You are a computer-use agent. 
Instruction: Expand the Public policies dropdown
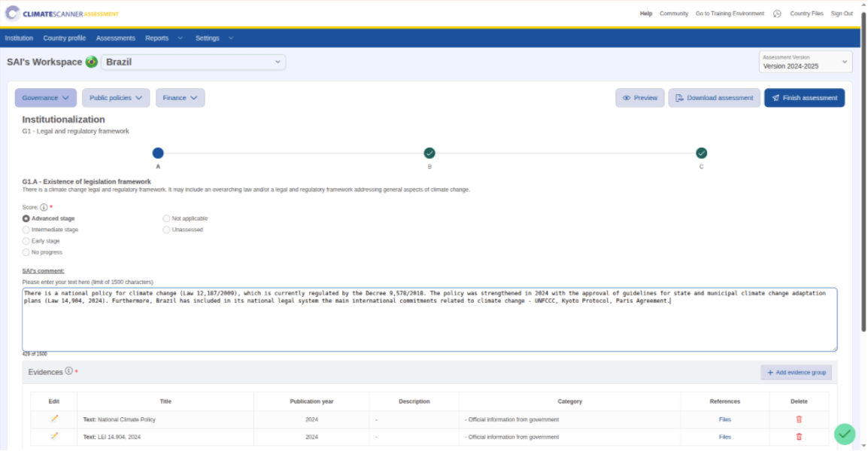(116, 98)
